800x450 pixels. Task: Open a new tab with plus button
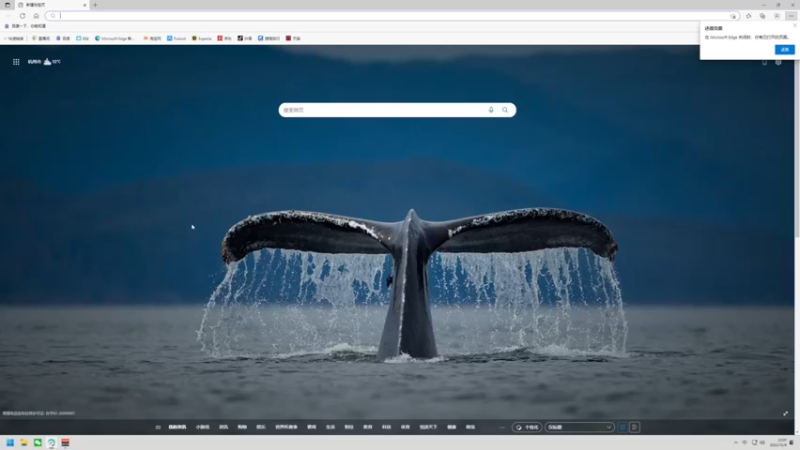[x=95, y=5]
